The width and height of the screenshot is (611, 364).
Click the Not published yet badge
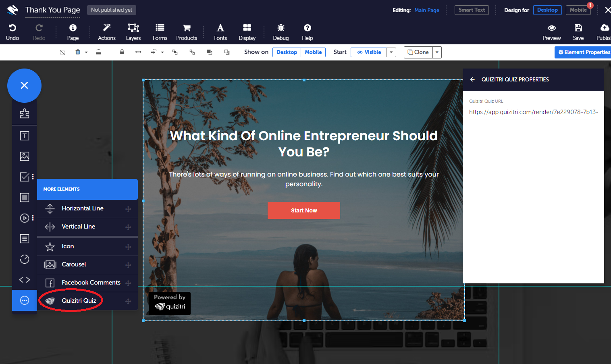click(x=112, y=10)
